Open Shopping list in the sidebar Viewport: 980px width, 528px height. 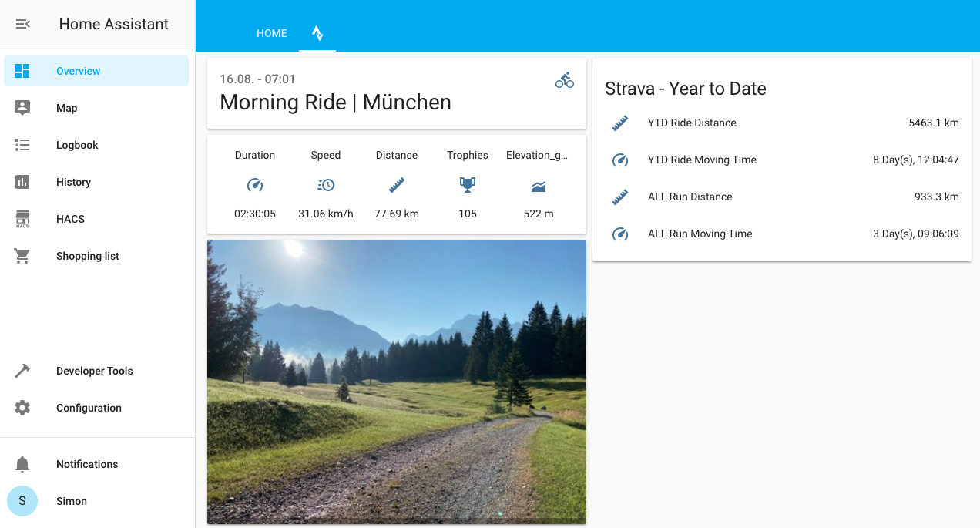tap(96, 256)
